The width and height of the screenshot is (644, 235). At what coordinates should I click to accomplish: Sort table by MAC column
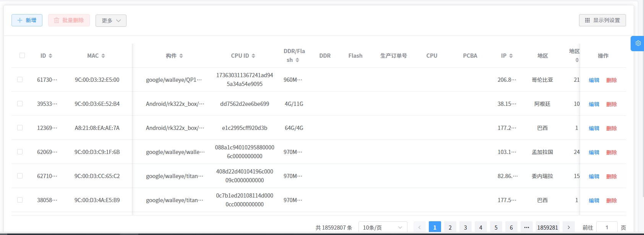click(103, 56)
